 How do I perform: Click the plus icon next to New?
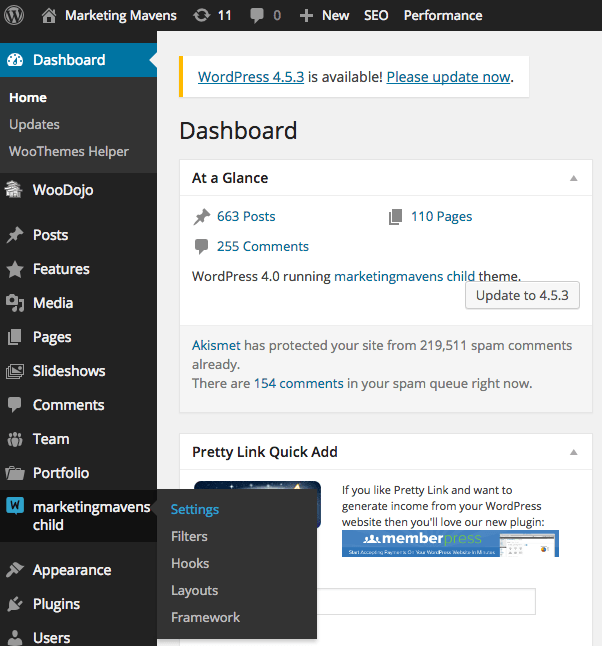306,16
